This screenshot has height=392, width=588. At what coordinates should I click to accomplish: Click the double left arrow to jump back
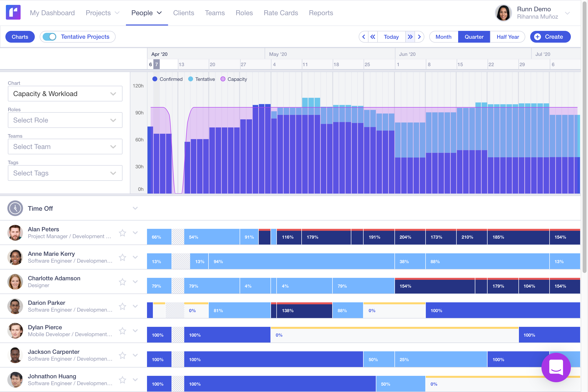coord(372,37)
